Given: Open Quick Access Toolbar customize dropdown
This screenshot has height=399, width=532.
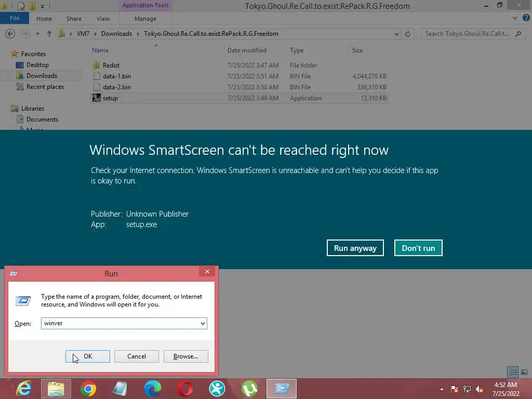Looking at the screenshot, I should (x=42, y=6).
